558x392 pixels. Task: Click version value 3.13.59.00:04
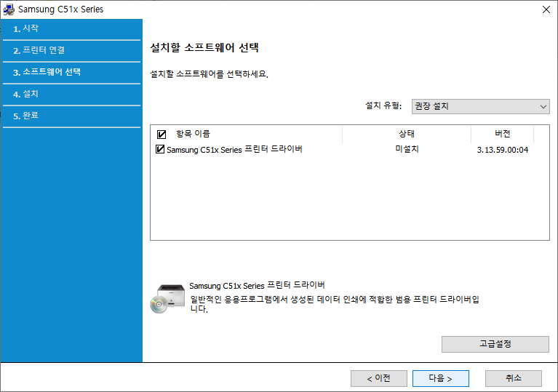coord(503,150)
